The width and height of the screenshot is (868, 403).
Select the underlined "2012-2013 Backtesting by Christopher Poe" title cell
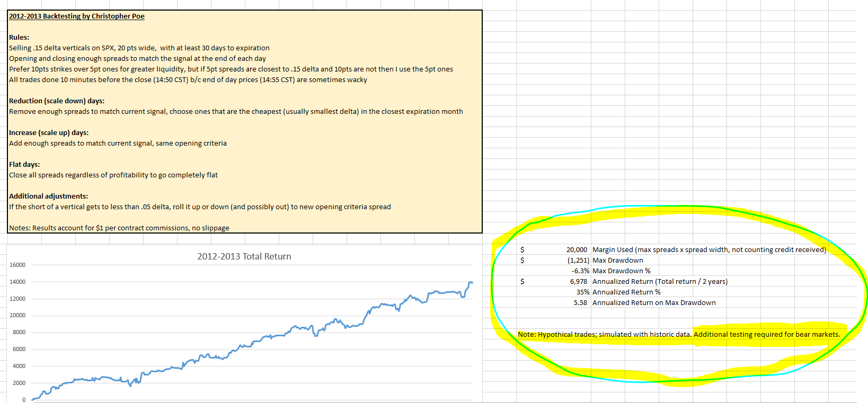tap(77, 16)
